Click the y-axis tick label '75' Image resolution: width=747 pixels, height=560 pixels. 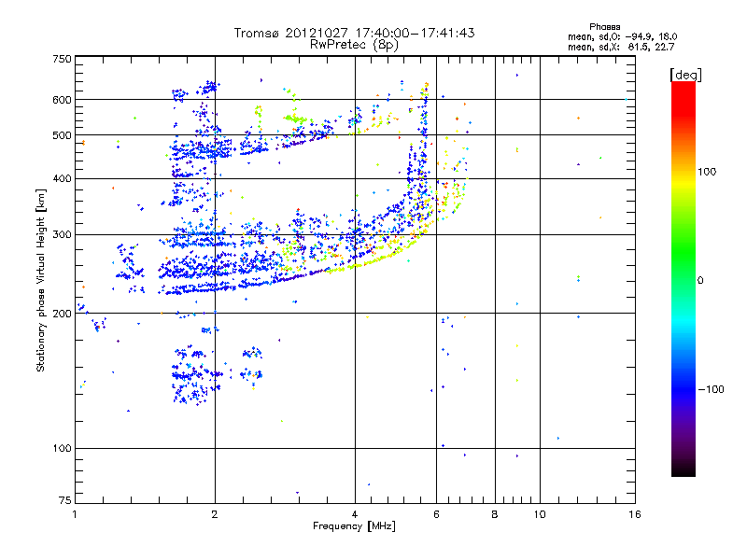(65, 500)
